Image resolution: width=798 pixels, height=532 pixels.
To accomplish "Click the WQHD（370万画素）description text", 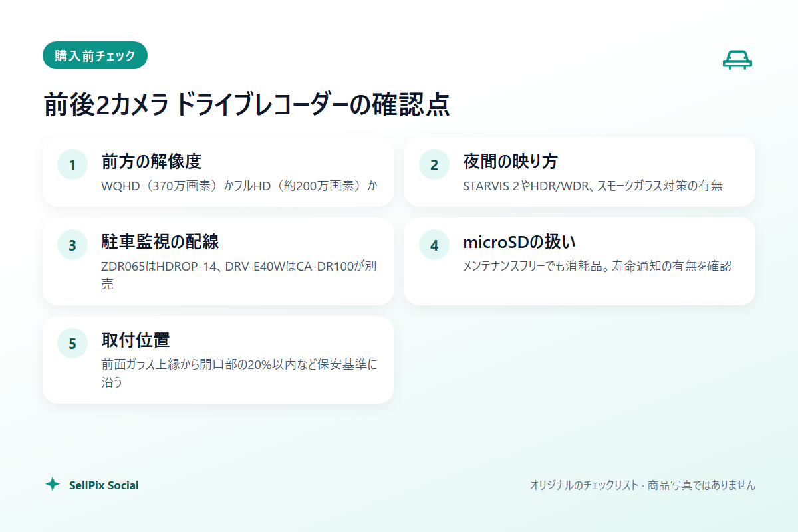I will (239, 186).
